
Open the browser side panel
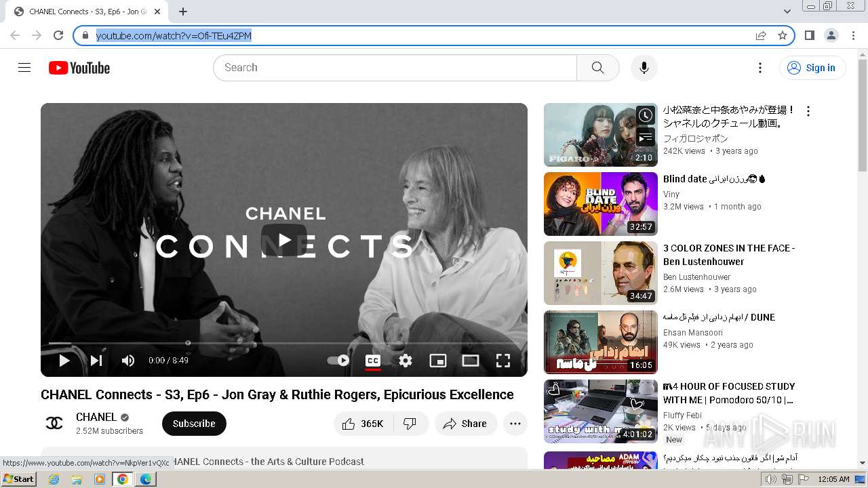(809, 35)
